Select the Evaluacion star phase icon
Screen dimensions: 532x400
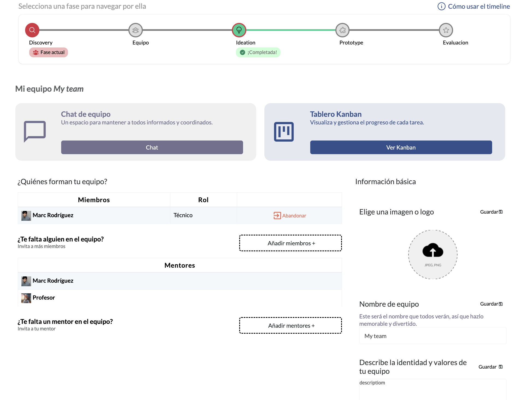tap(446, 30)
